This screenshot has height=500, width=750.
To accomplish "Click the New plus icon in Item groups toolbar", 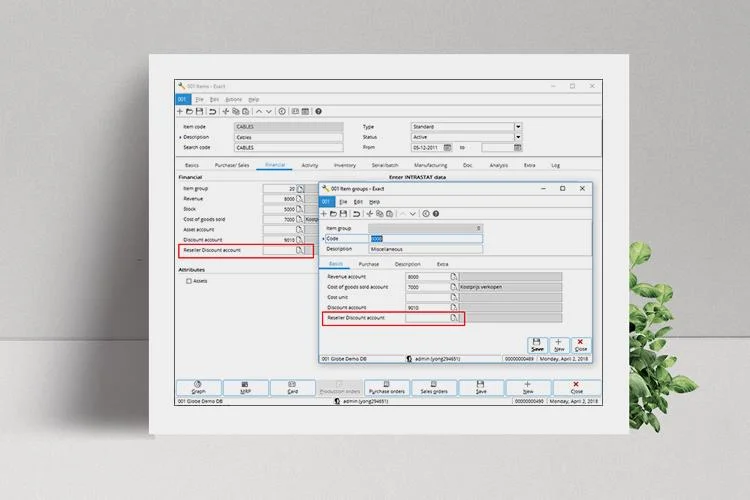I will tap(324, 214).
